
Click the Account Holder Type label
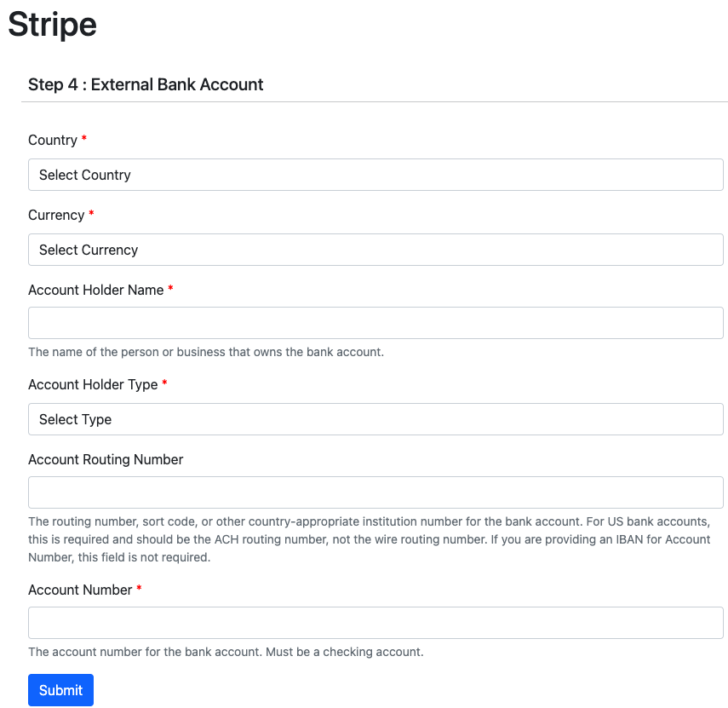coord(93,384)
